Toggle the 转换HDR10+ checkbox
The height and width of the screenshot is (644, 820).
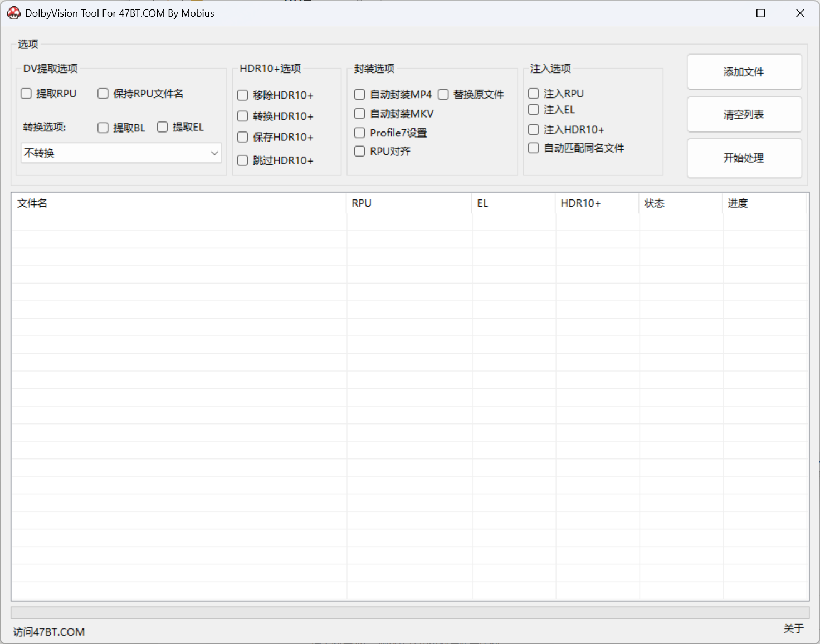[x=243, y=116]
